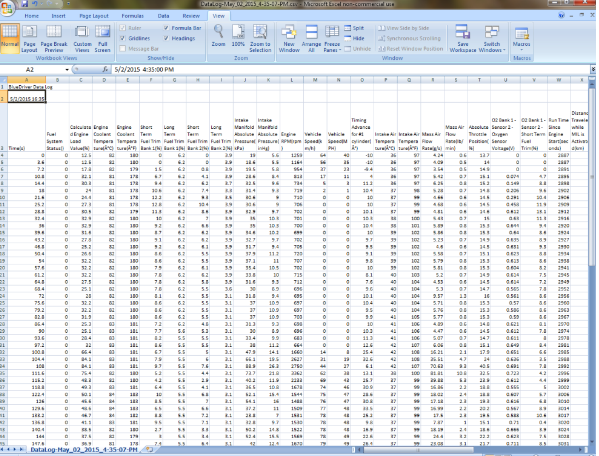Click Arrange All windows

pyautogui.click(x=311, y=38)
